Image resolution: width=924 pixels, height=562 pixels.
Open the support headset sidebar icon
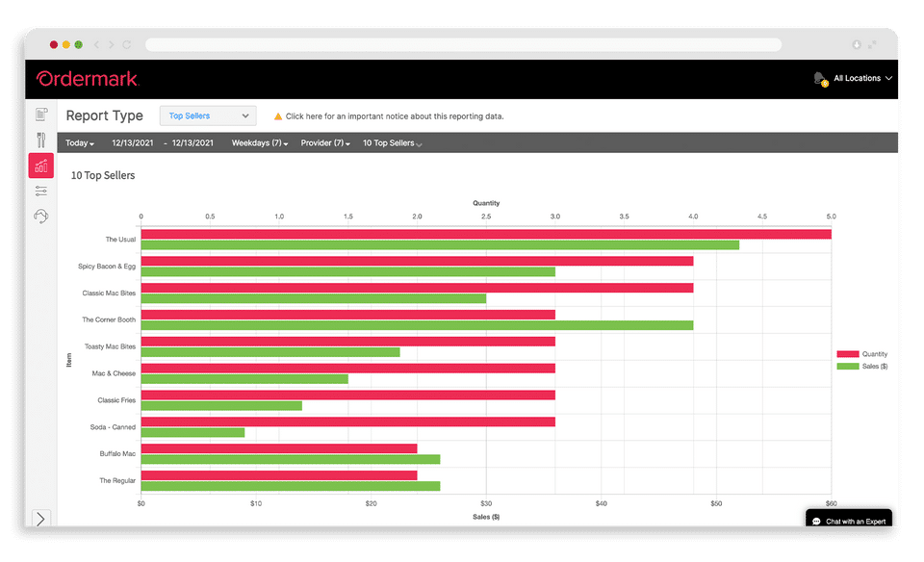[40, 217]
